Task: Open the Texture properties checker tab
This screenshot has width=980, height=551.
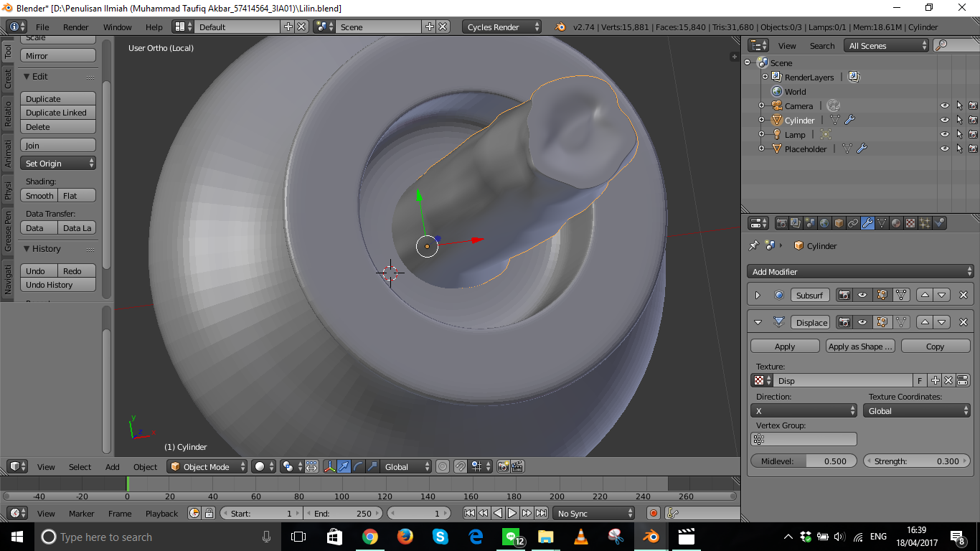Action: 910,223
